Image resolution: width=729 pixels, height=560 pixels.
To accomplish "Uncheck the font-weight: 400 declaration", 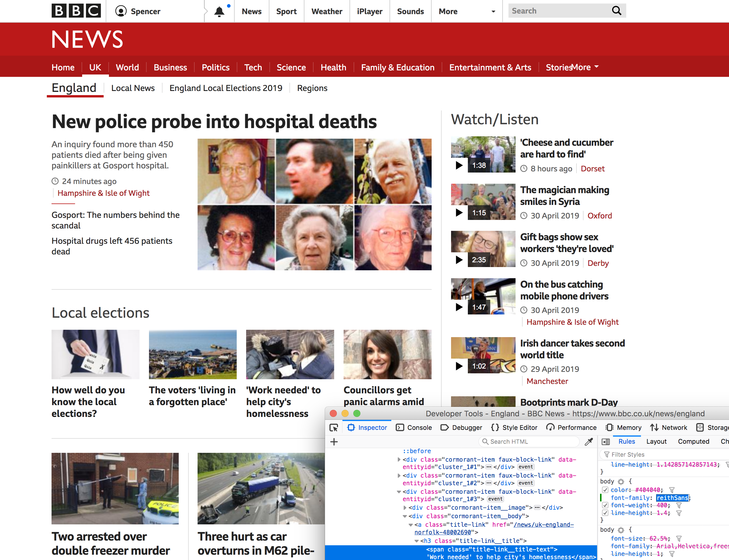I will 605,506.
